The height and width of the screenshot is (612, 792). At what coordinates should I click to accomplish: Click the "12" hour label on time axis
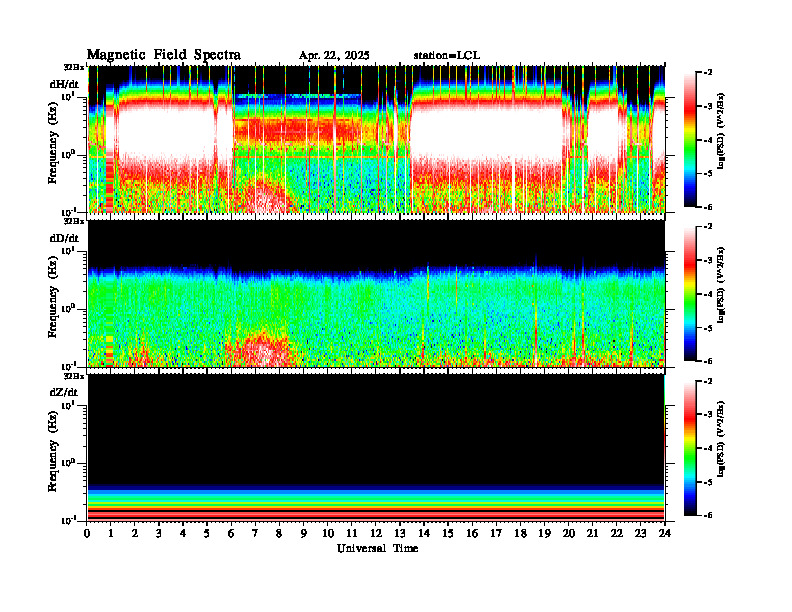[x=376, y=533]
